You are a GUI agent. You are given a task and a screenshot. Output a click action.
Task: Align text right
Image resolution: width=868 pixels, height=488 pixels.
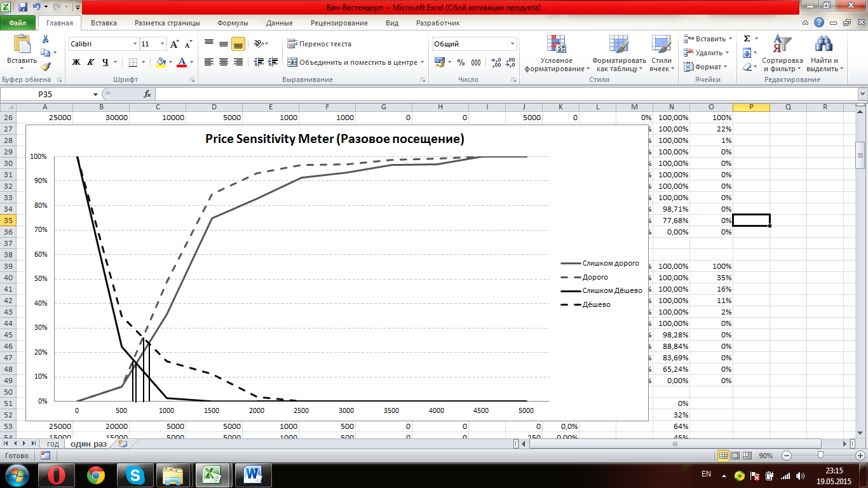[238, 62]
